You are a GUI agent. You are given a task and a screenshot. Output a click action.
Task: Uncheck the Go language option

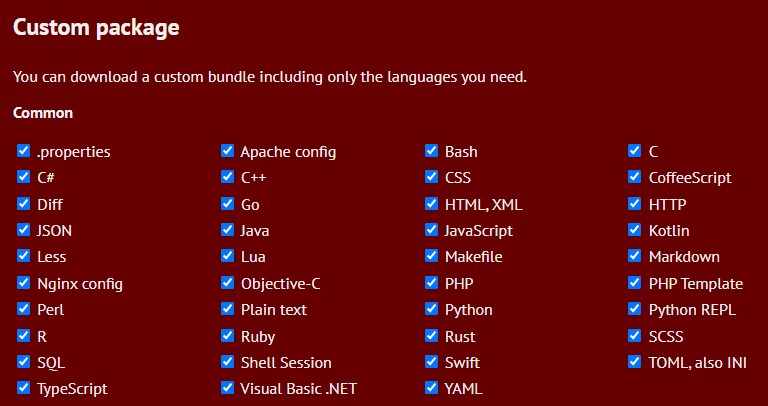click(x=227, y=204)
